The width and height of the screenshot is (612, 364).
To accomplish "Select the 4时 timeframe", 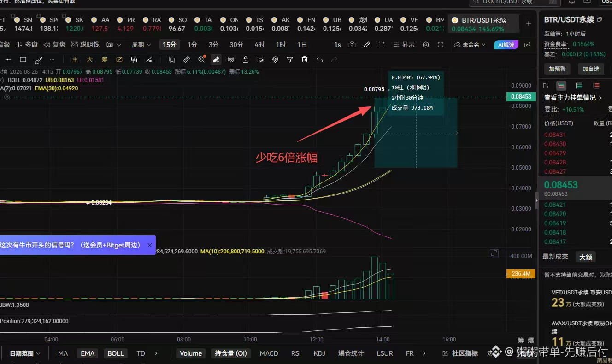I will (259, 45).
